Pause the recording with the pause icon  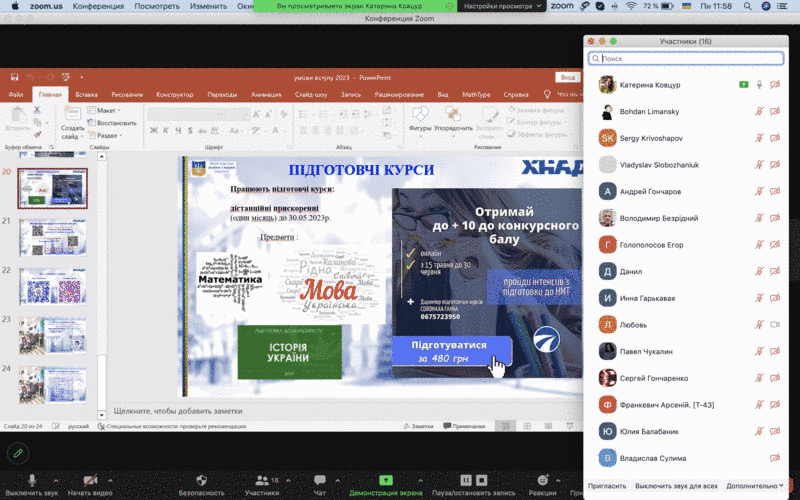[x=466, y=480]
